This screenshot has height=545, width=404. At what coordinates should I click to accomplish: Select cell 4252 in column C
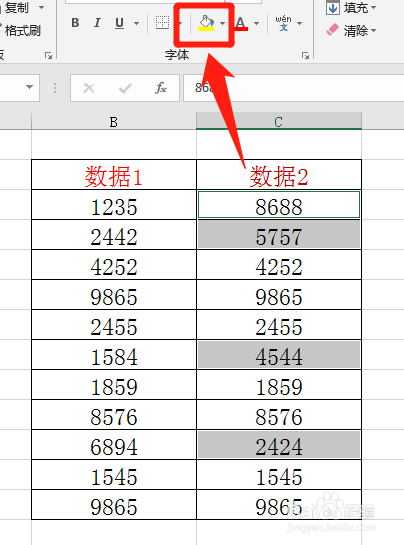[x=279, y=265]
